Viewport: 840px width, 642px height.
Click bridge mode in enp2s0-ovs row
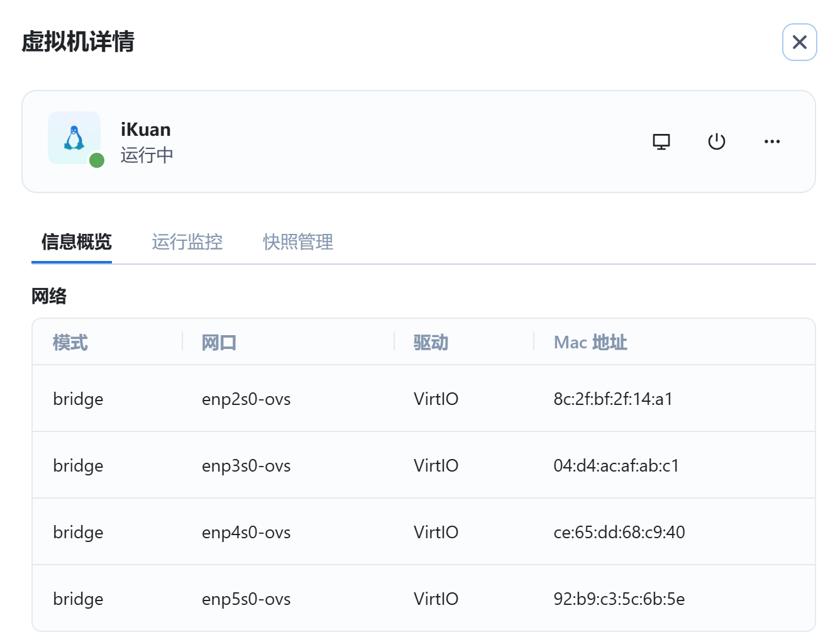78,399
